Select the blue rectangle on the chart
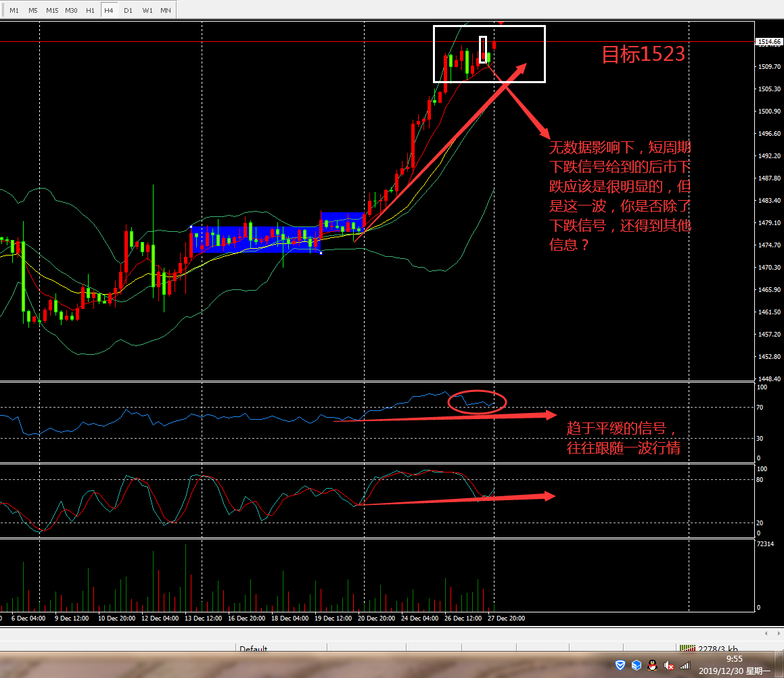This screenshot has height=678, width=784. click(x=256, y=239)
